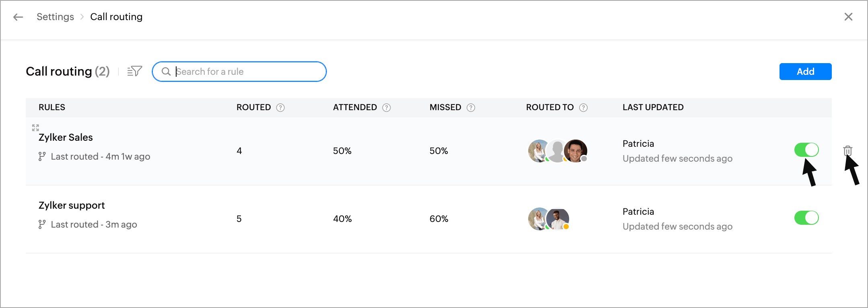Click the Routed column help icon
This screenshot has width=868, height=308.
[x=281, y=107]
